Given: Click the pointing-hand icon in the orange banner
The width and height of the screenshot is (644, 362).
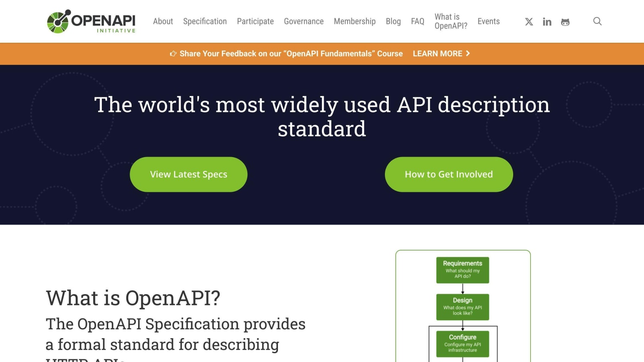Looking at the screenshot, I should [x=173, y=54].
